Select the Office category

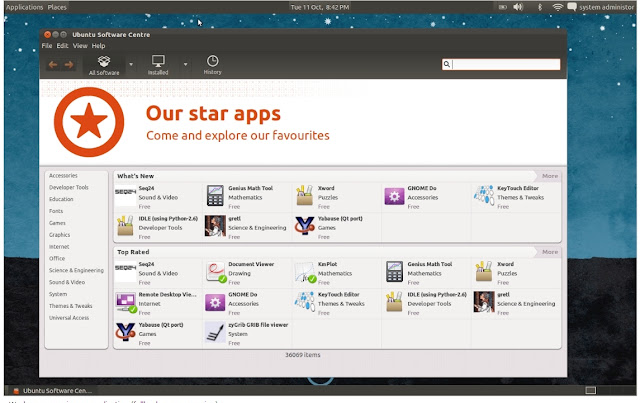(57, 258)
